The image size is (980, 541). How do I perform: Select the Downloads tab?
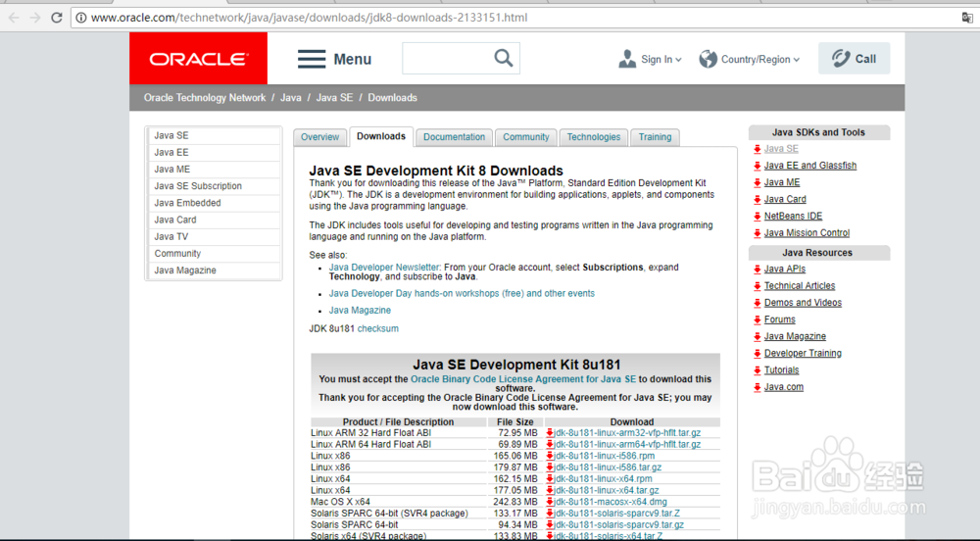click(x=381, y=136)
